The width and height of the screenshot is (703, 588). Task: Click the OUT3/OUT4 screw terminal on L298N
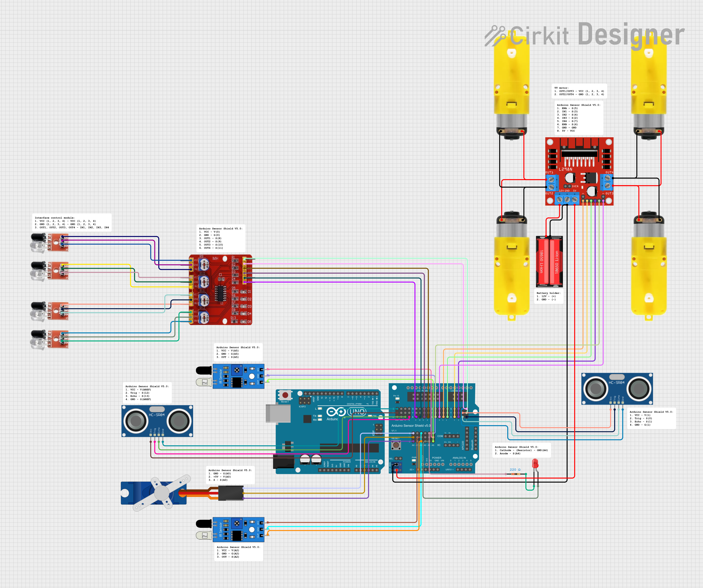(x=607, y=182)
